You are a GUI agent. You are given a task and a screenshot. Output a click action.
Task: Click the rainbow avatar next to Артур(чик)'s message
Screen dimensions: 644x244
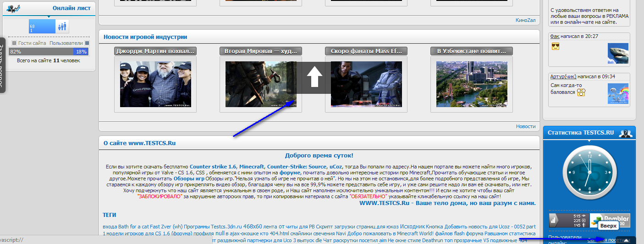618,93
